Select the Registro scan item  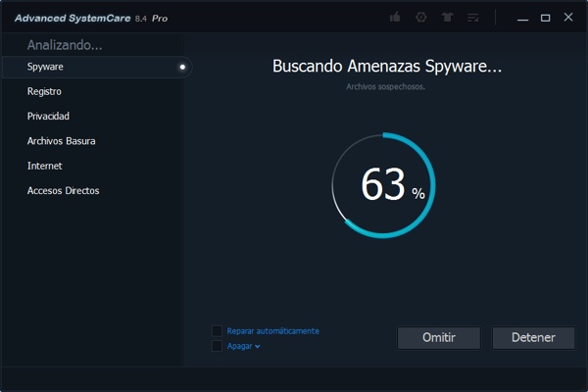point(44,91)
